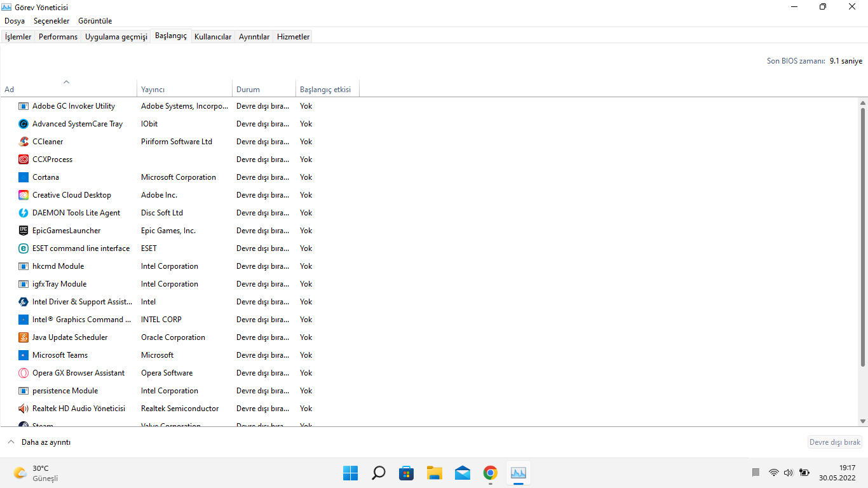Sort by the Başlangıç etkisi column header
Viewport: 868px width, 488px height.
pyautogui.click(x=328, y=90)
